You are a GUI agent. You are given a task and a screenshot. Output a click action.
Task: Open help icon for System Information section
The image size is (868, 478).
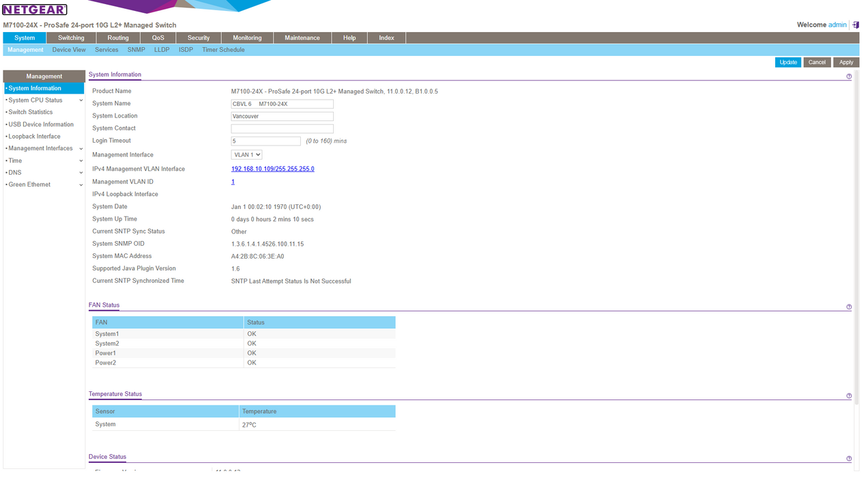(x=849, y=76)
